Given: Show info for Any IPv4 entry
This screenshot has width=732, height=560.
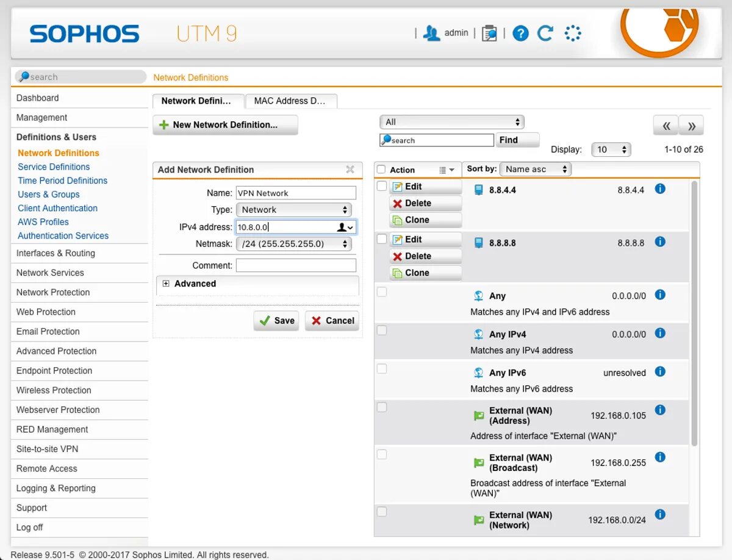Looking at the screenshot, I should click(659, 333).
